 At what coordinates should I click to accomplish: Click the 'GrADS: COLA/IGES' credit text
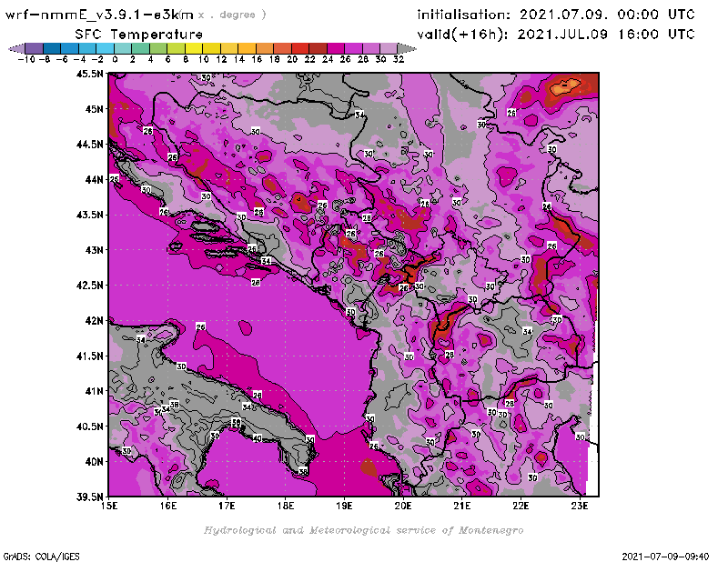point(41,557)
